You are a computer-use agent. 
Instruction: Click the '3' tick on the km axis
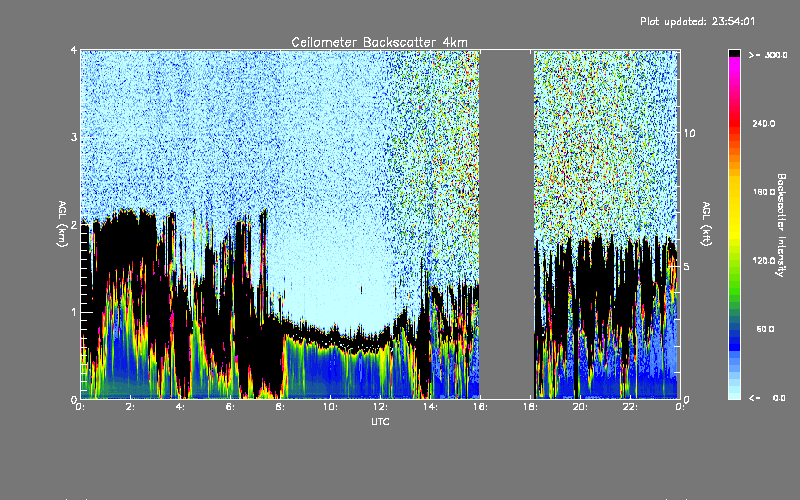(x=74, y=137)
